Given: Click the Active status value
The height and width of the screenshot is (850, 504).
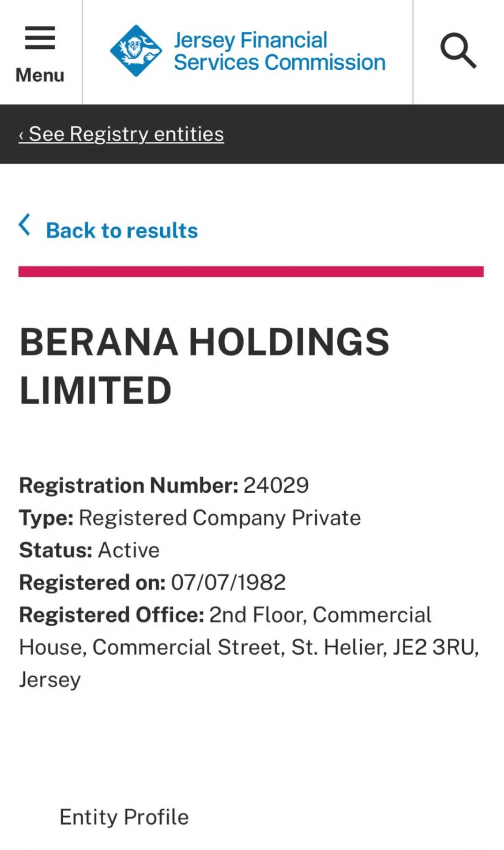Looking at the screenshot, I should click(129, 550).
